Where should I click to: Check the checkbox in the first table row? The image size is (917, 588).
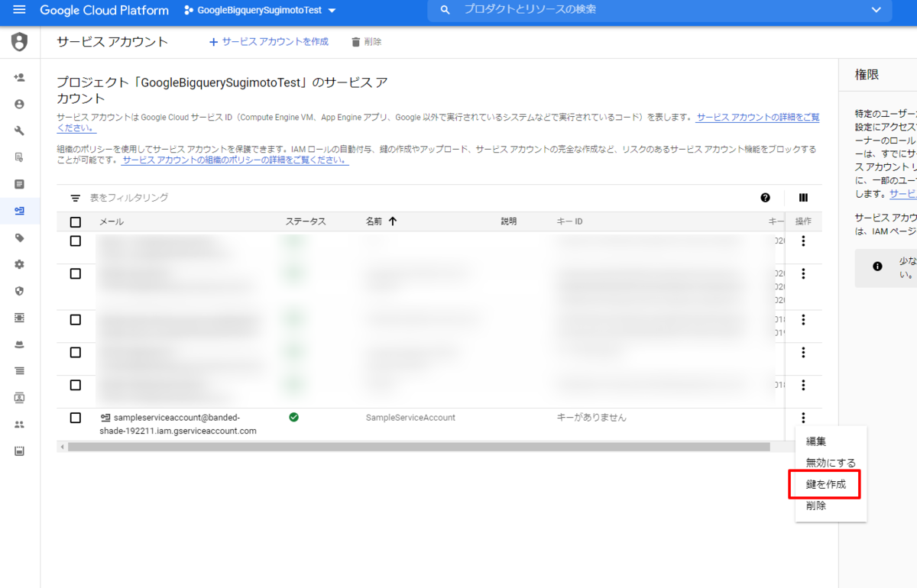[x=74, y=241]
